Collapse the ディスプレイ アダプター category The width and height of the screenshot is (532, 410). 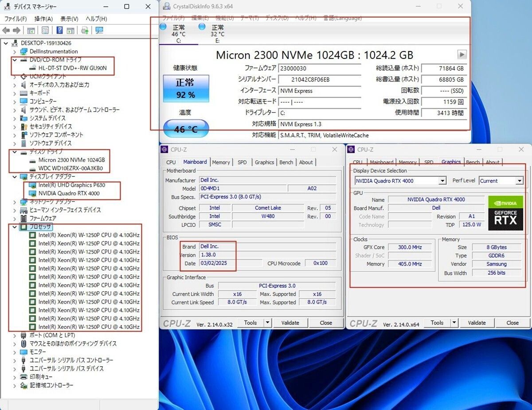[x=15, y=177]
